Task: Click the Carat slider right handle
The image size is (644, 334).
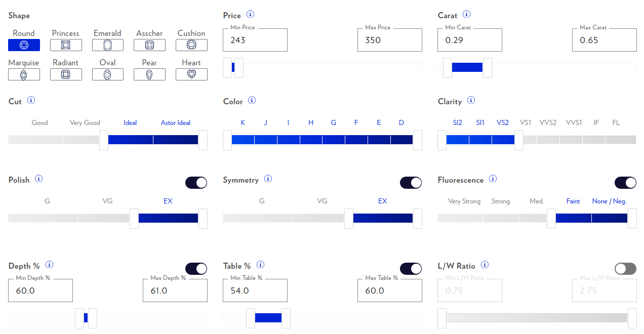Action: [488, 68]
